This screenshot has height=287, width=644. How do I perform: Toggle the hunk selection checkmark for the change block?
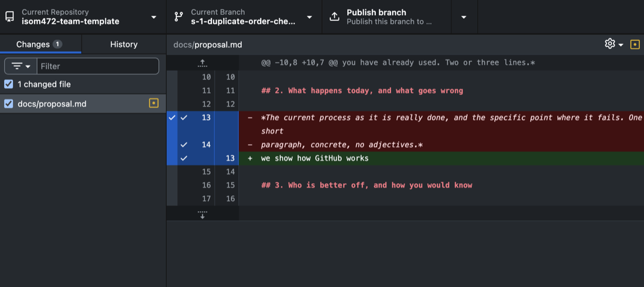coord(172,118)
